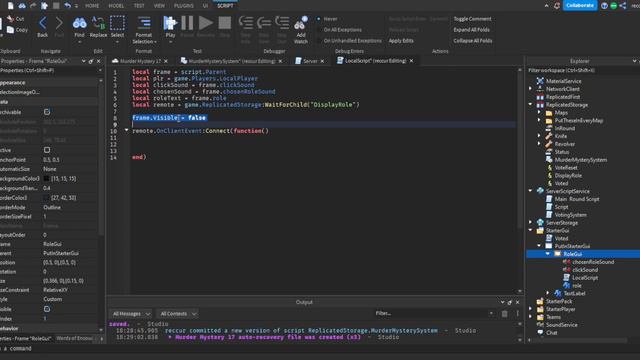Image resolution: width=640 pixels, height=360 pixels.
Task: Click the Collaborate button
Action: coord(580,5)
